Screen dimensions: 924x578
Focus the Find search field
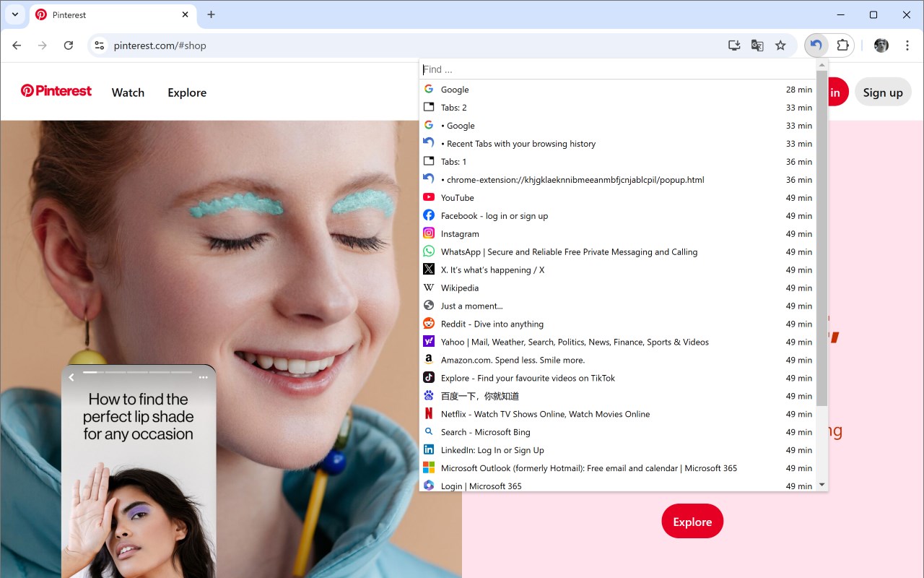618,69
